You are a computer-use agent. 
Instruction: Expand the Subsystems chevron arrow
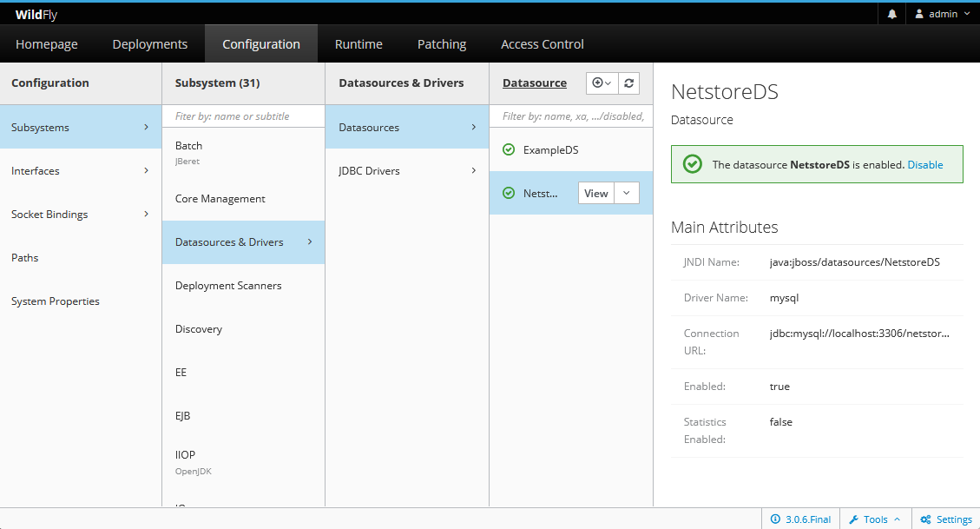coord(146,127)
